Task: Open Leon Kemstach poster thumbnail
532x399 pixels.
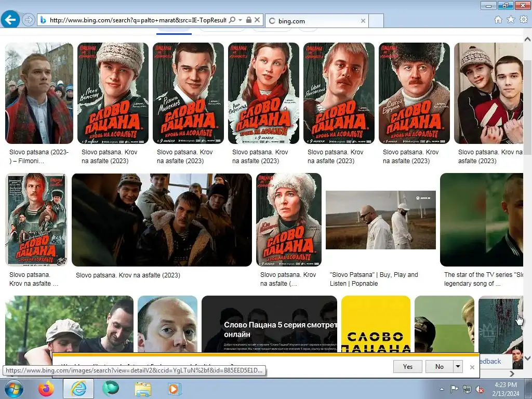Action: tap(113, 94)
